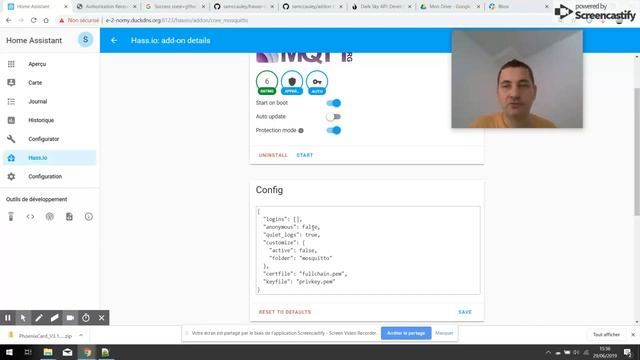Click Tout afficher downloads button

click(606, 335)
